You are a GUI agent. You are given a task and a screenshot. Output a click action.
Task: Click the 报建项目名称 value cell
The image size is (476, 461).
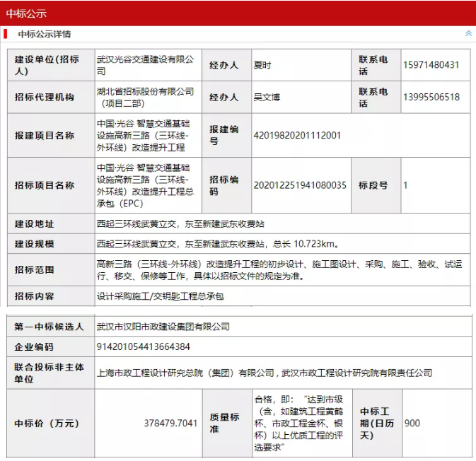click(x=149, y=135)
